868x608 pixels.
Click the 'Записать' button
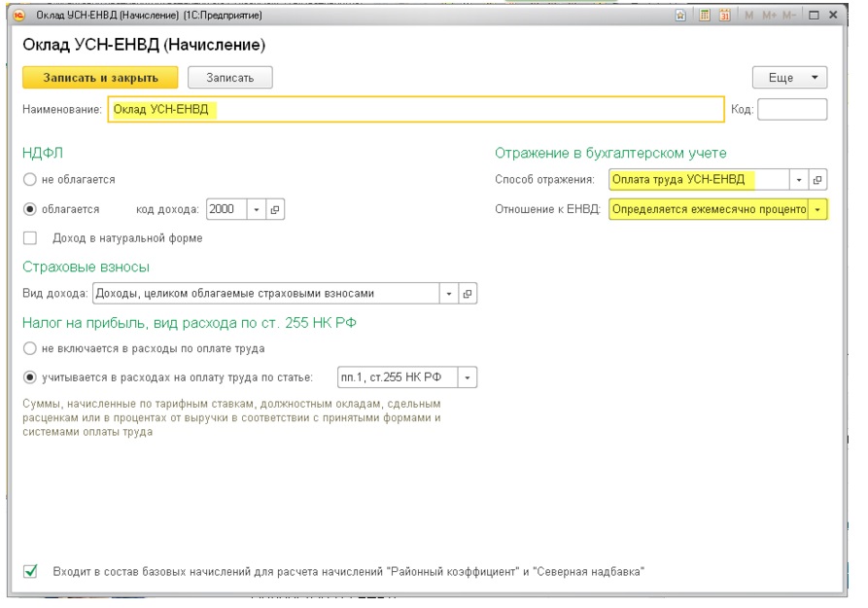click(229, 78)
